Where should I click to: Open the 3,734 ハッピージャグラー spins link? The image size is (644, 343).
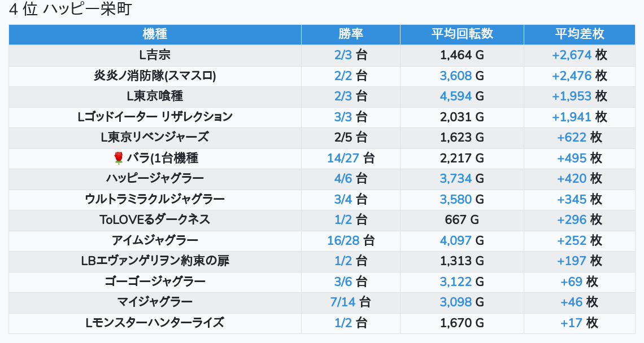tap(455, 178)
